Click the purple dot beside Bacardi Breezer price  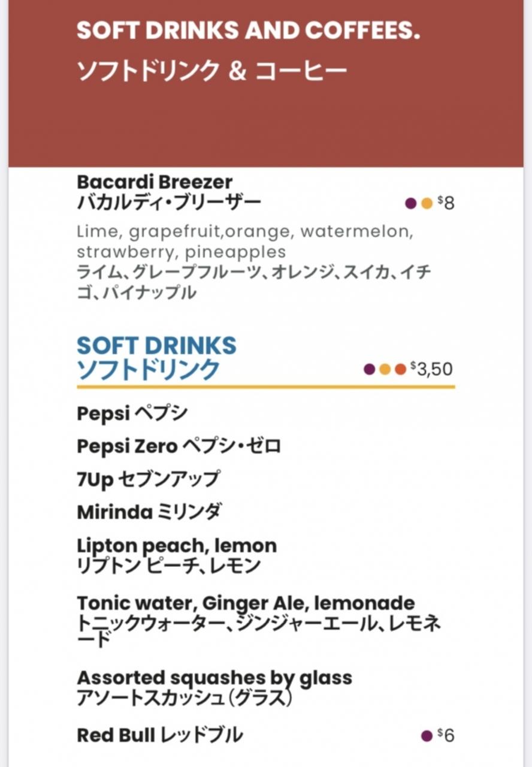coord(411,204)
